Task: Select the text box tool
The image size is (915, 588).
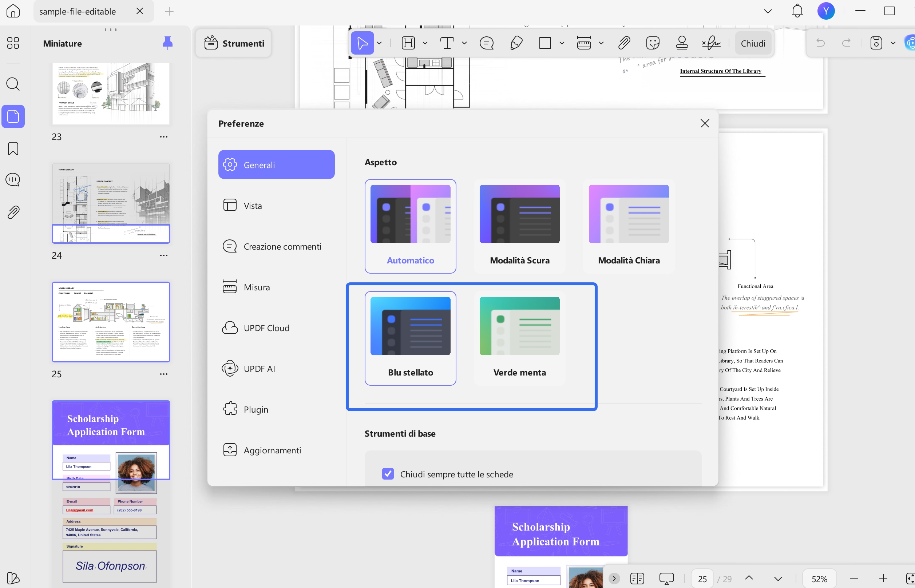Action: 447,43
